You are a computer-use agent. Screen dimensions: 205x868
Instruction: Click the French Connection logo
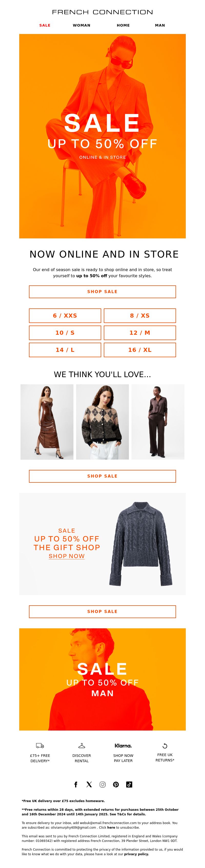pos(102,12)
